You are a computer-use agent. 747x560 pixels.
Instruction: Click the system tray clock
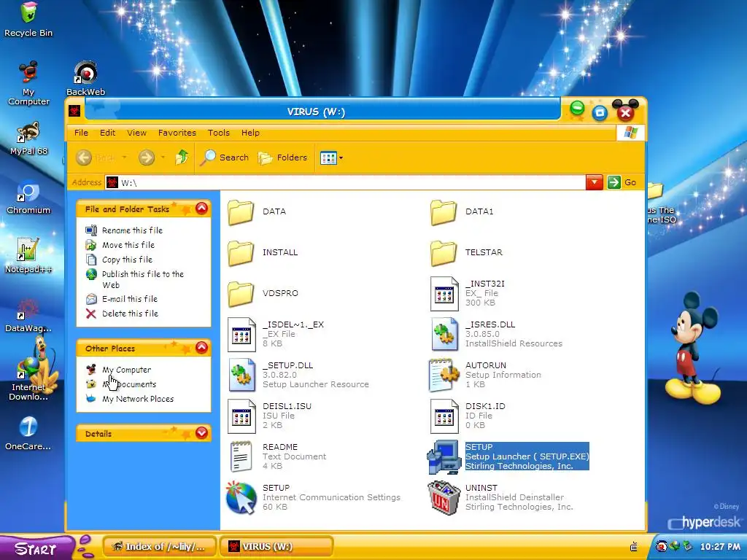pos(720,547)
